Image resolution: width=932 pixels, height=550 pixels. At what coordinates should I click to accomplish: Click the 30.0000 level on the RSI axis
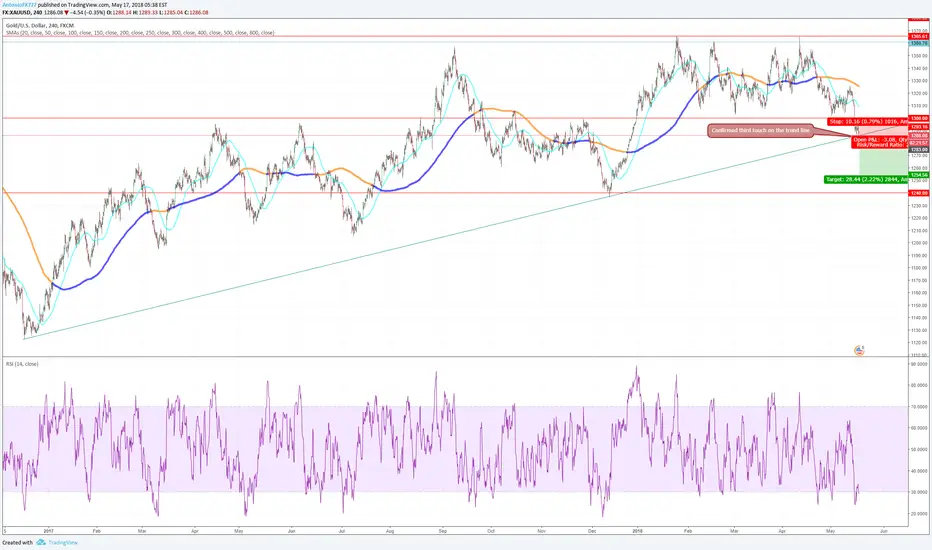point(919,492)
